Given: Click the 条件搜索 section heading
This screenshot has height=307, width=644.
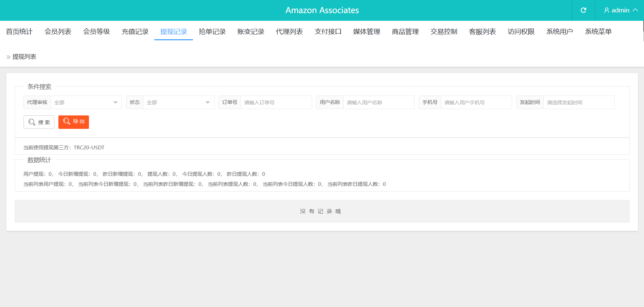Looking at the screenshot, I should (39, 87).
